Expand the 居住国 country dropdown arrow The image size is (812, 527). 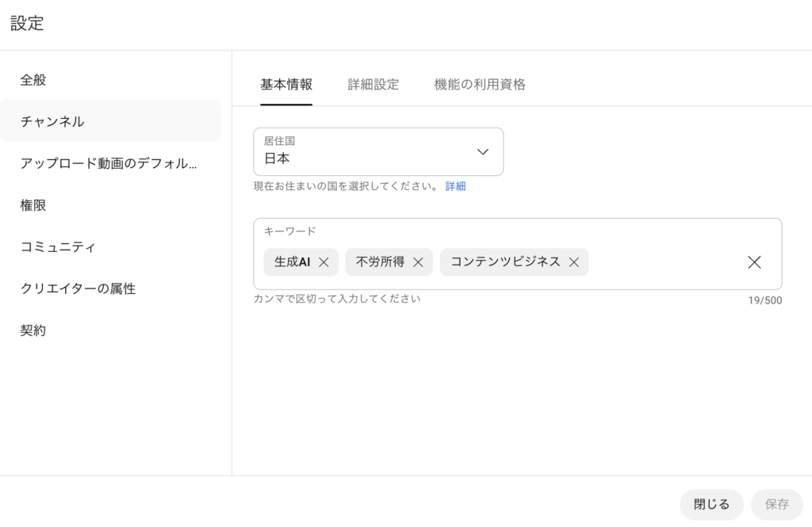(x=482, y=151)
